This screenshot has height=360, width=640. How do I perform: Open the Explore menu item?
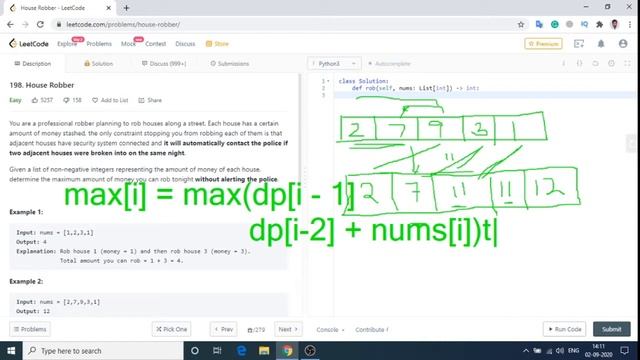click(x=67, y=44)
